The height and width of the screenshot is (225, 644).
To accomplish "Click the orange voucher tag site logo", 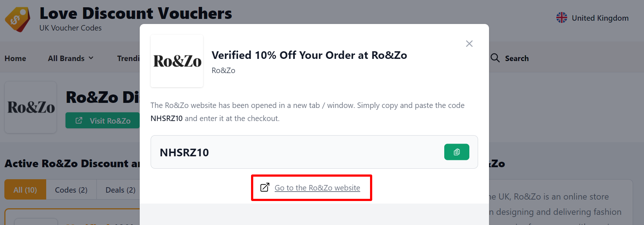I will 17,19.
